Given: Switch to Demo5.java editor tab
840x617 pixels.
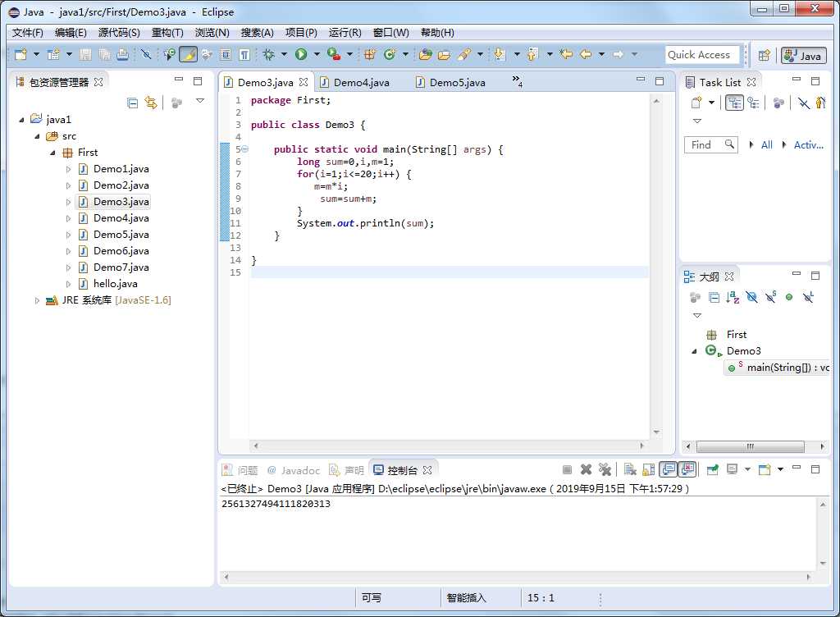Looking at the screenshot, I should [458, 83].
